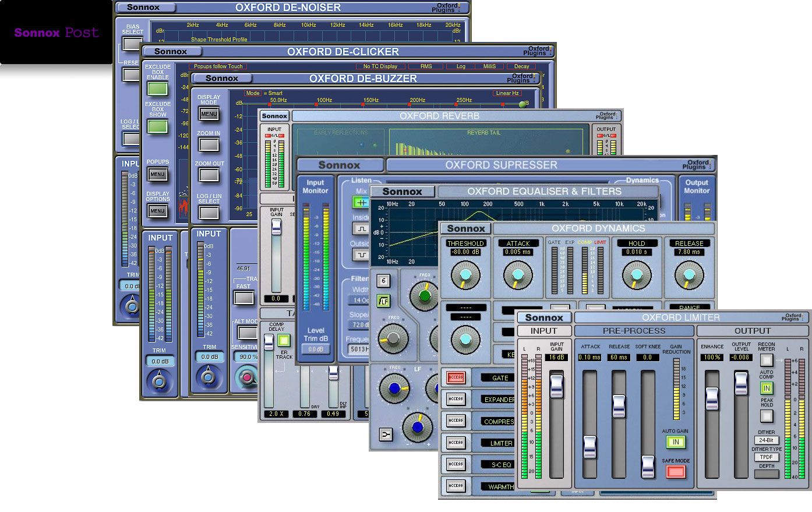Open the Mode selector in De-Buzzer graph
Image resolution: width=812 pixels, height=512 pixels.
coord(253,93)
